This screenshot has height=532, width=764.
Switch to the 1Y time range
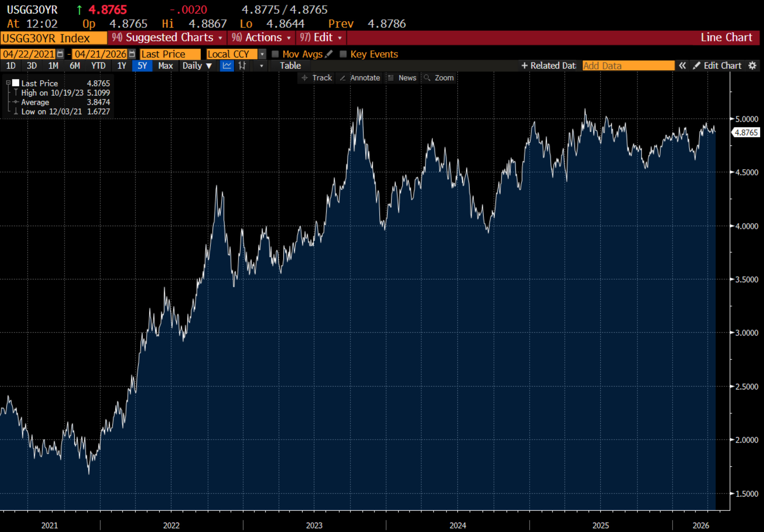[121, 66]
